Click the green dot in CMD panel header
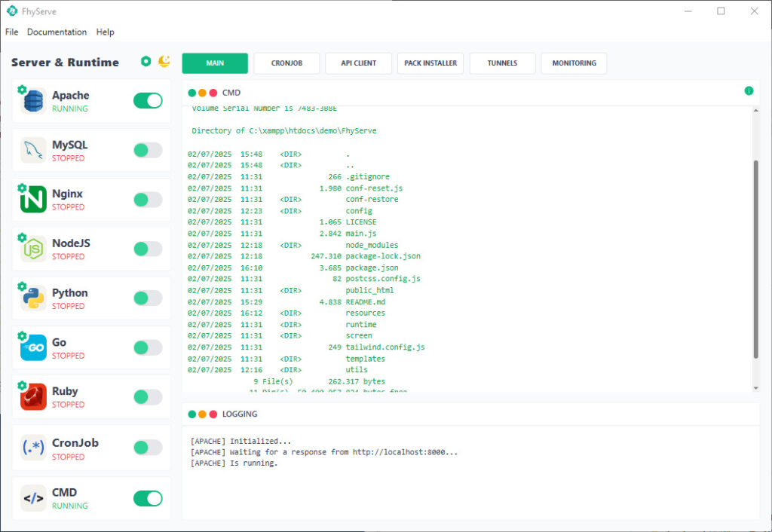Screen dimensions: 772x532 192,93
